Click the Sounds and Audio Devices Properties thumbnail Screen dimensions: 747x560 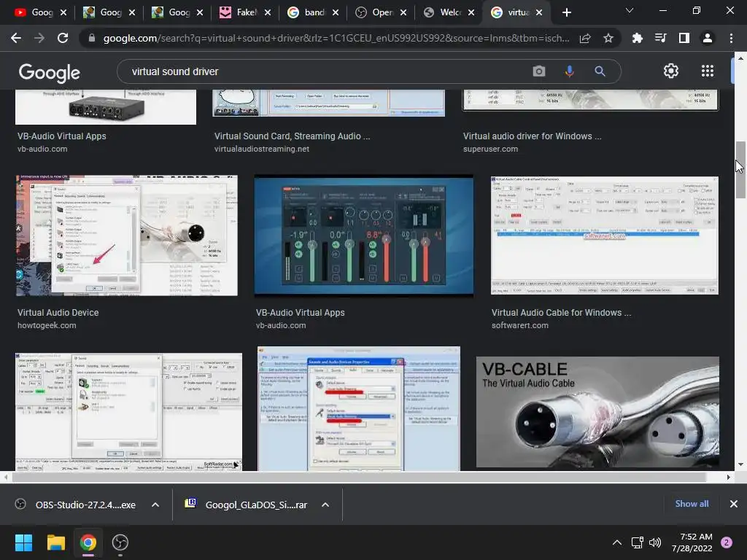[359, 408]
